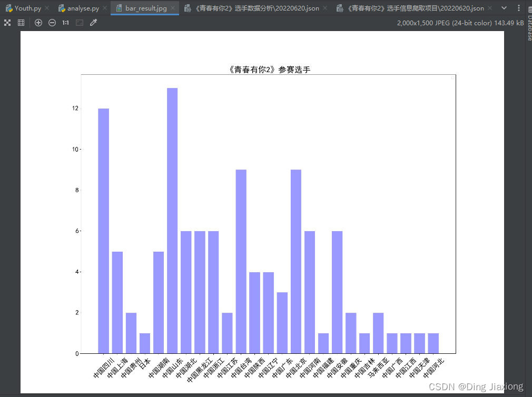Click the image info 2,000x1,500 JPEG text

coord(460,23)
